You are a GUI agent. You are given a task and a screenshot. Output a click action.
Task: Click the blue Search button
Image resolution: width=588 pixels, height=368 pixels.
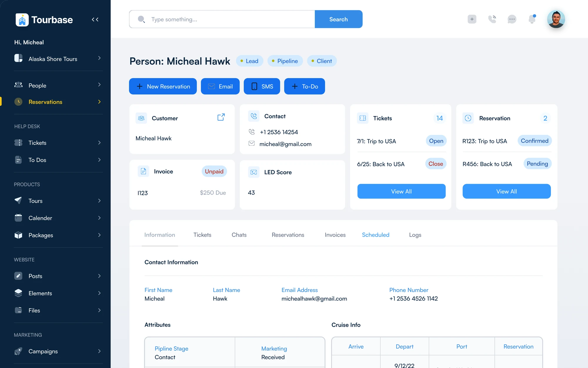(338, 19)
